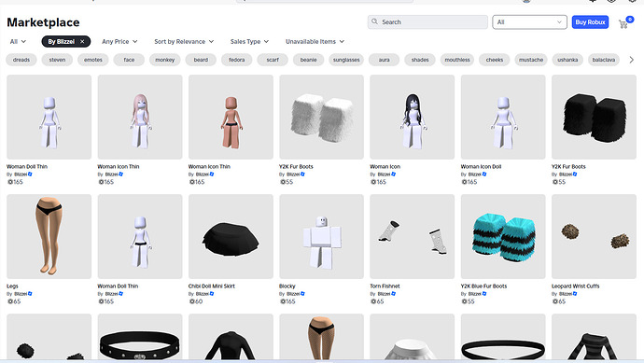Screen dimensions: 644x363
Task: Open the Blocky avatar thumbnail
Action: (322, 236)
